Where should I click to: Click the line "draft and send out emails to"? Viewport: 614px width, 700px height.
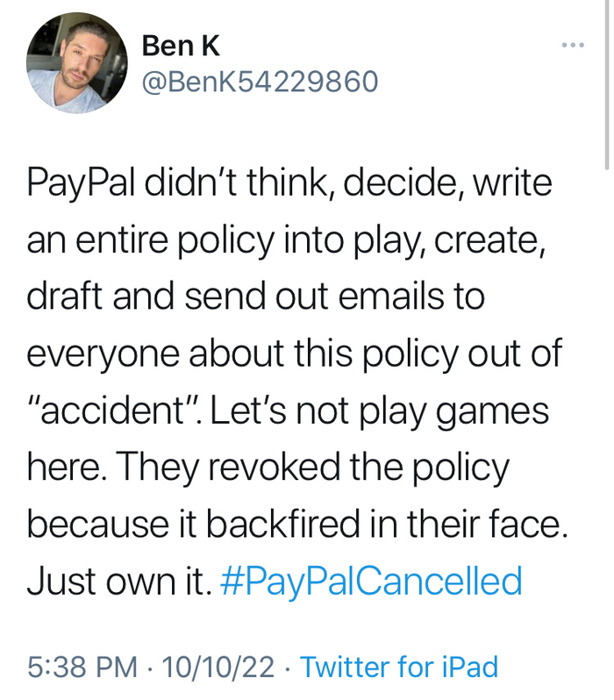point(255,296)
